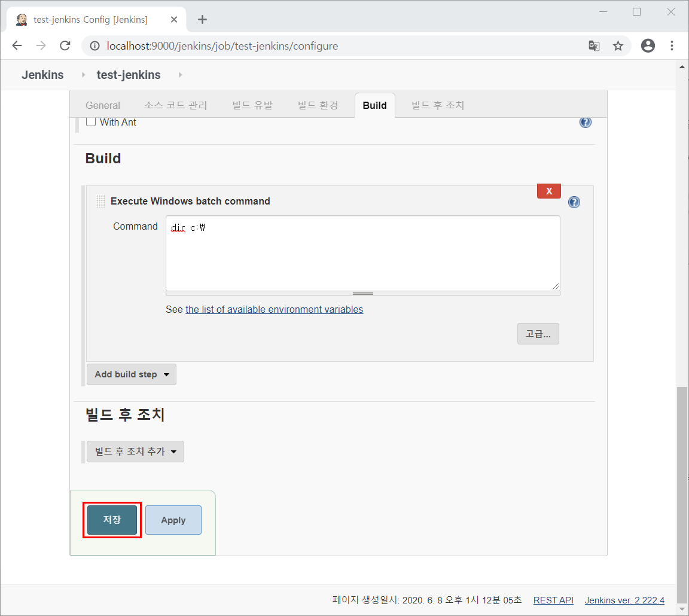This screenshot has width=689, height=616.
Task: Open a new browser tab
Action: coord(202,19)
